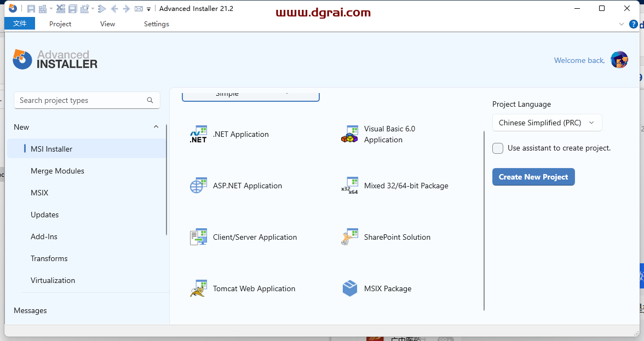Click the Save icon in quick access toolbar

point(31,9)
